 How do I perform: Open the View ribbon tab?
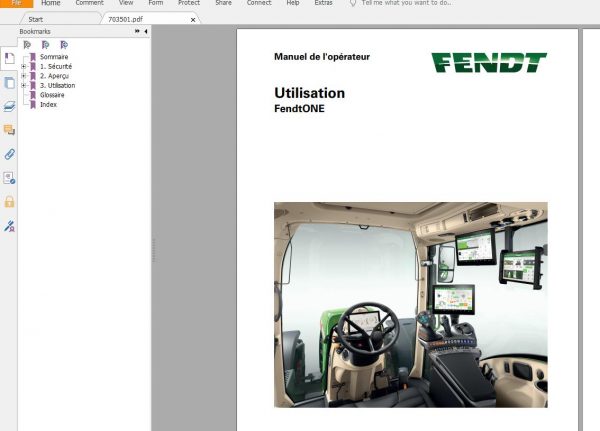pos(126,3)
